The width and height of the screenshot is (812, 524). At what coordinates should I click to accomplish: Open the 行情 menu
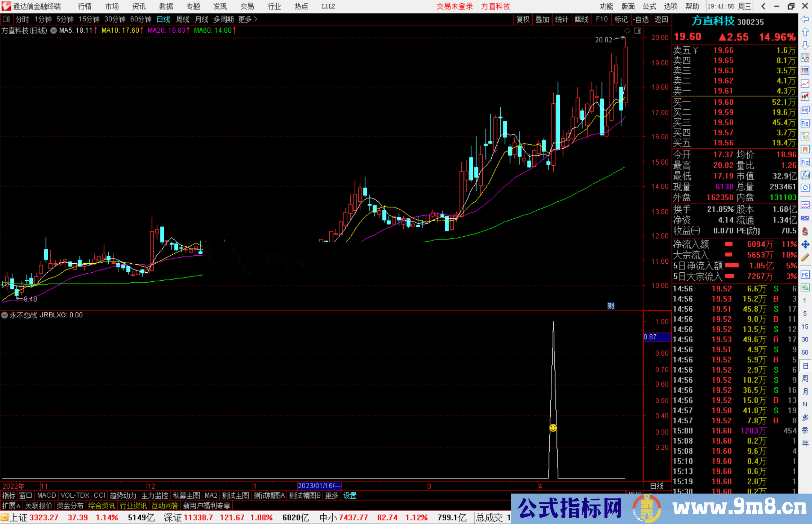85,6
